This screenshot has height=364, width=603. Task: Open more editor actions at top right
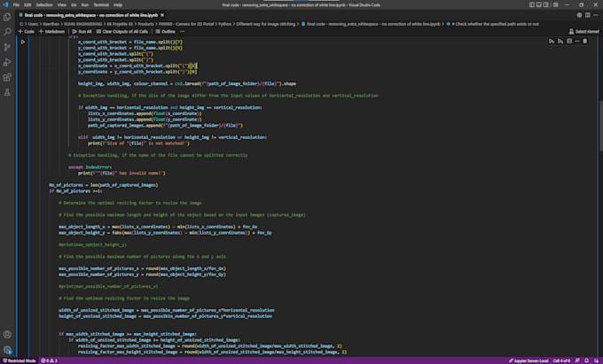click(596, 15)
